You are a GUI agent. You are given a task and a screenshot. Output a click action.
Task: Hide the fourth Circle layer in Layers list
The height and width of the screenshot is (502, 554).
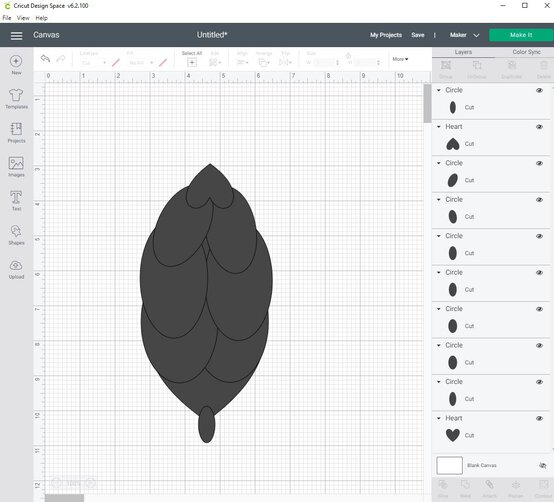[539, 236]
